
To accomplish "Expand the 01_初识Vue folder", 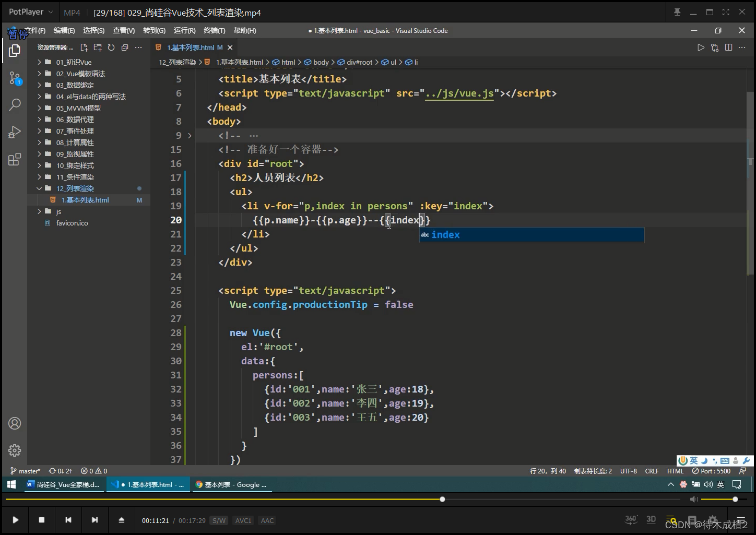I will (89, 62).
